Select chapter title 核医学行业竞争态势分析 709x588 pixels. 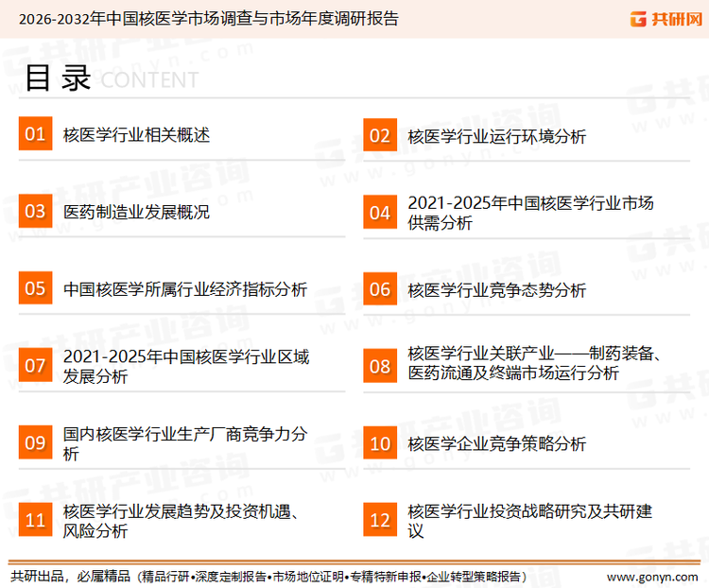pos(497,290)
